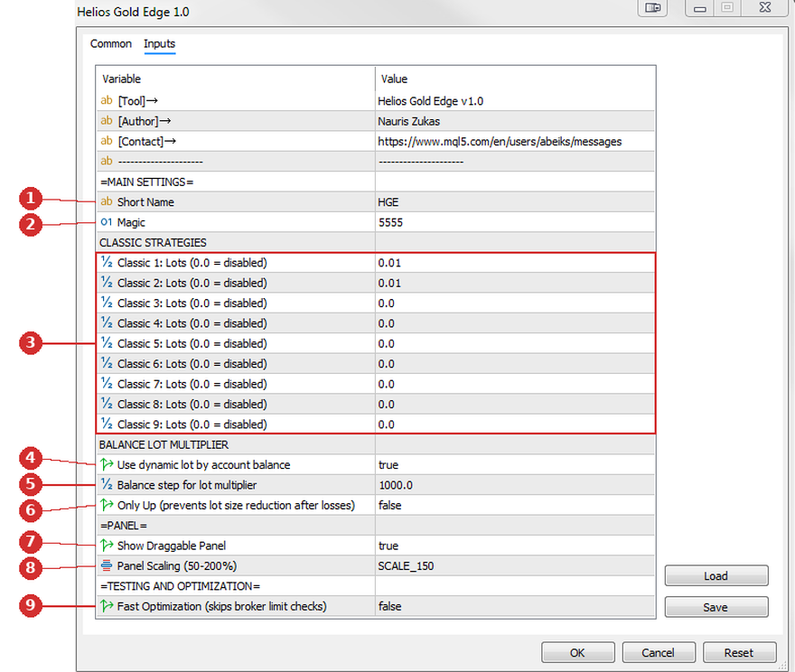The height and width of the screenshot is (672, 795).
Task: Click the string icon next to [Author]
Action: pos(107,121)
